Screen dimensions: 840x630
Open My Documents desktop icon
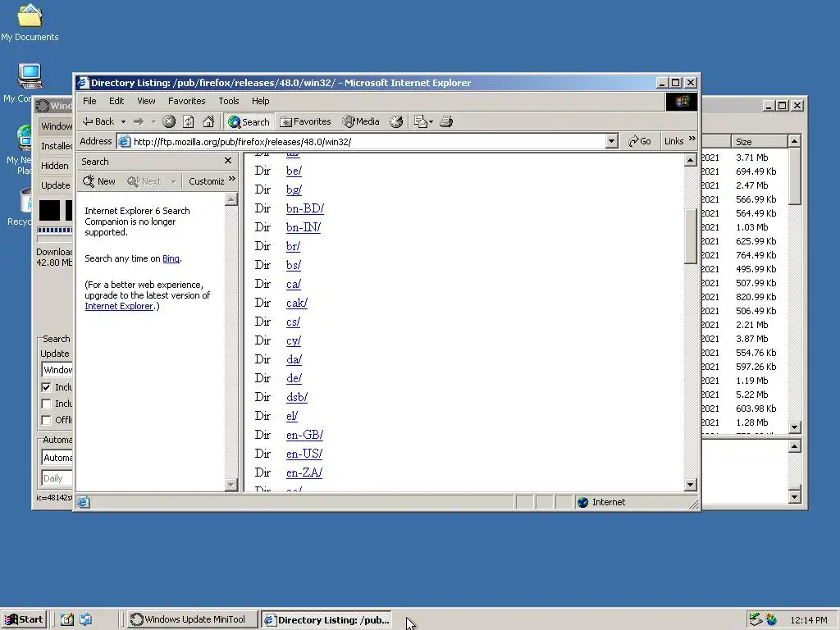(x=30, y=22)
